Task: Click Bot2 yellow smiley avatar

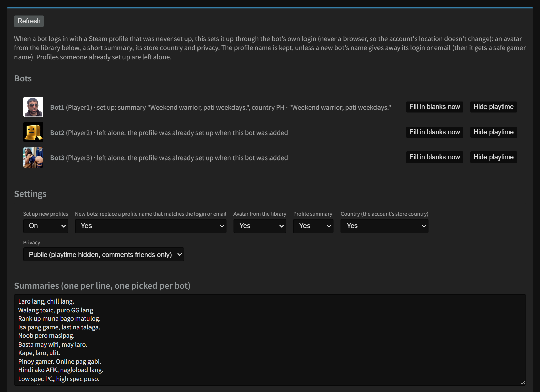Action: [x=33, y=132]
